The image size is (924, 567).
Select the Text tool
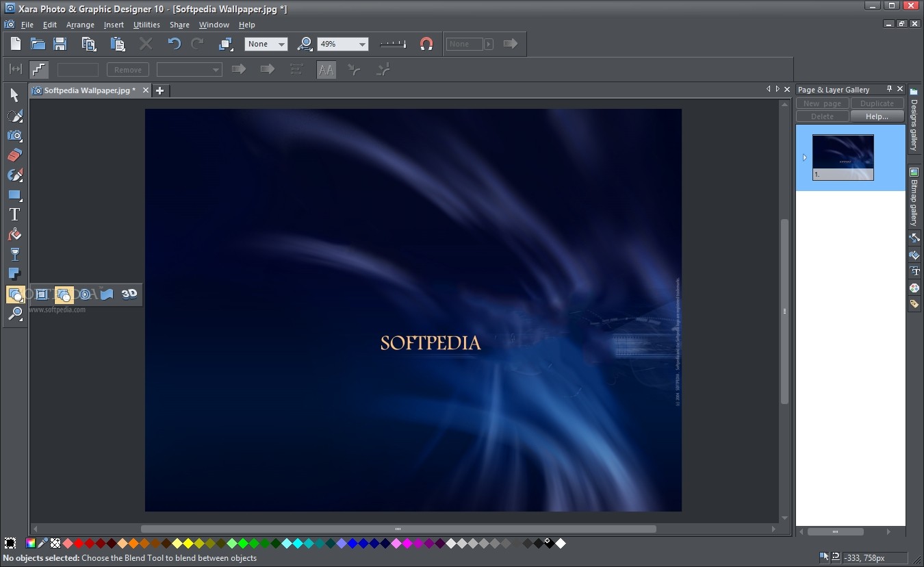tap(14, 215)
